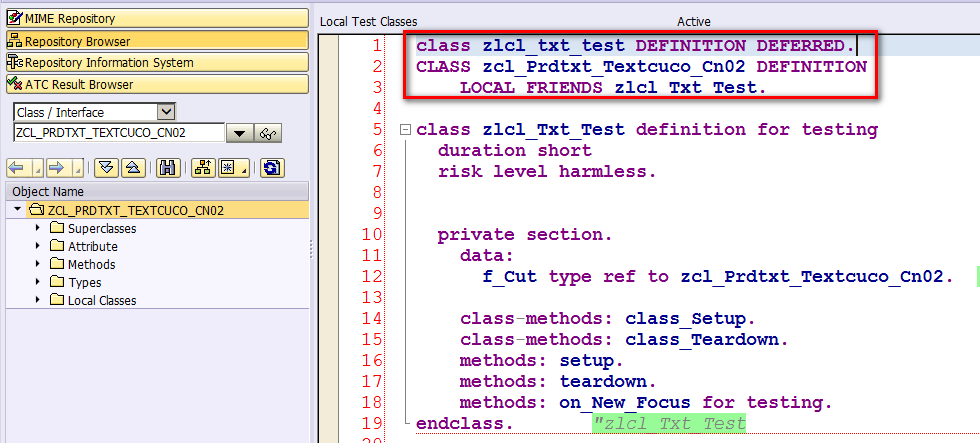The image size is (980, 443).
Task: Open the back arrow history dropdown
Action: [36, 167]
